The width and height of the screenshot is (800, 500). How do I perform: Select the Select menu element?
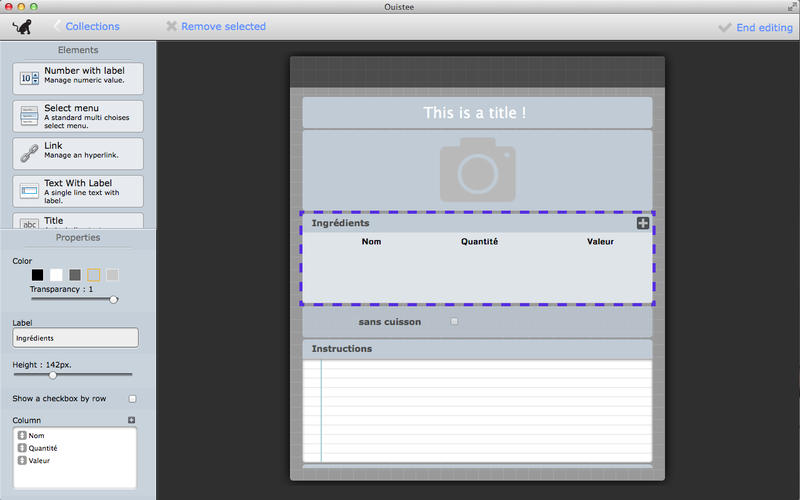78,116
